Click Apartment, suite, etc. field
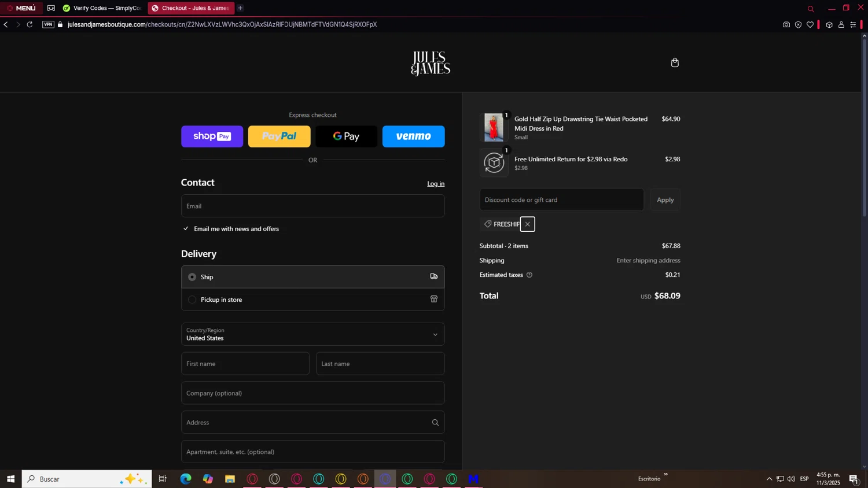Image resolution: width=868 pixels, height=488 pixels. pos(313,452)
